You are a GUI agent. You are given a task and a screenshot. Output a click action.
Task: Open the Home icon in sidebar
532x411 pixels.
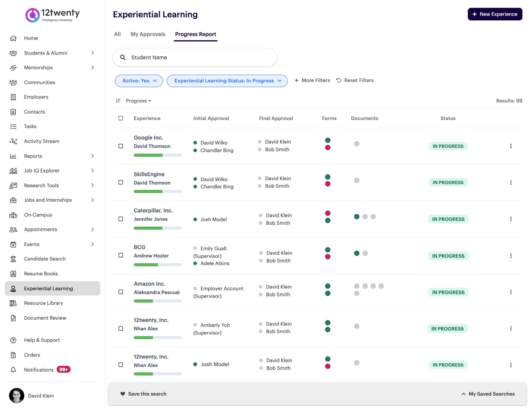[13, 38]
